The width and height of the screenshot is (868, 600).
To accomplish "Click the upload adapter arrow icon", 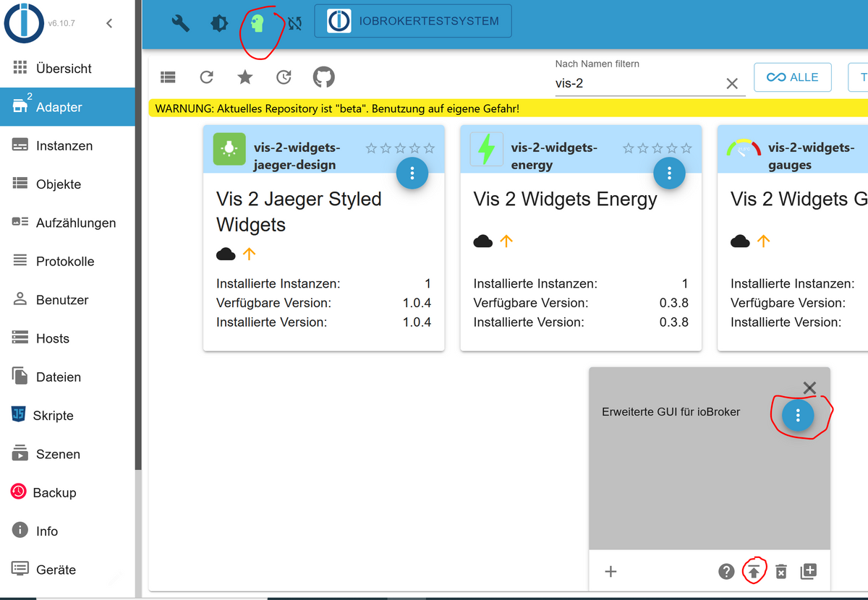I will [x=754, y=572].
